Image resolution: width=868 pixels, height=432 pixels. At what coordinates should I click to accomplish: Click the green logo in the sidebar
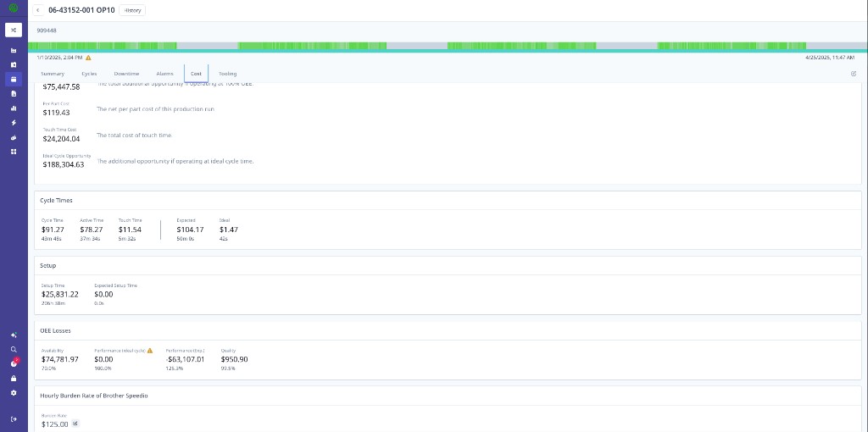click(x=14, y=8)
